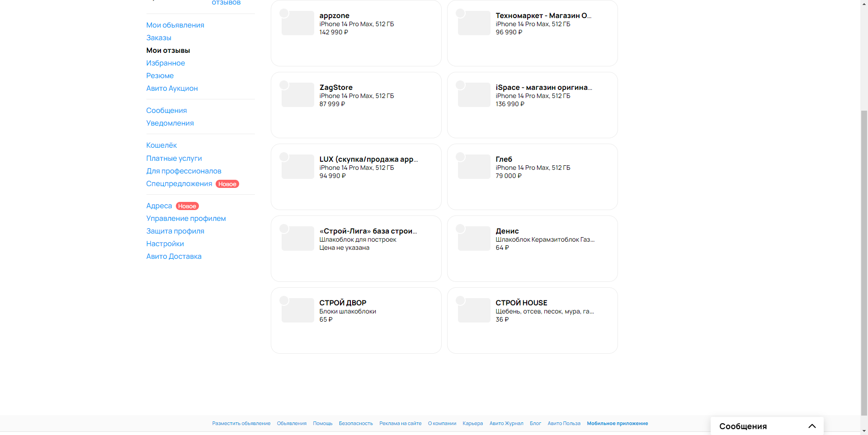
Task: Click the 142 990 ₽ price
Action: coord(334,32)
